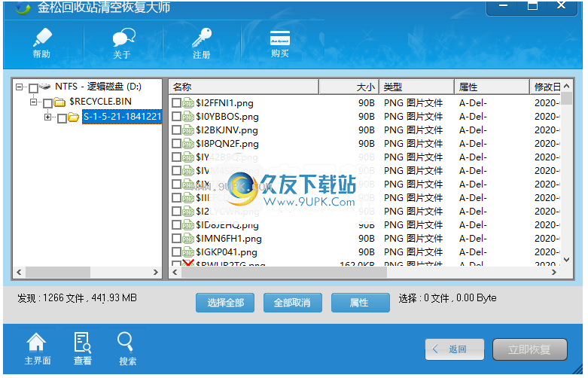Check the box for $I8PQN2F.png
Screen dimensions: 588x378
176,144
